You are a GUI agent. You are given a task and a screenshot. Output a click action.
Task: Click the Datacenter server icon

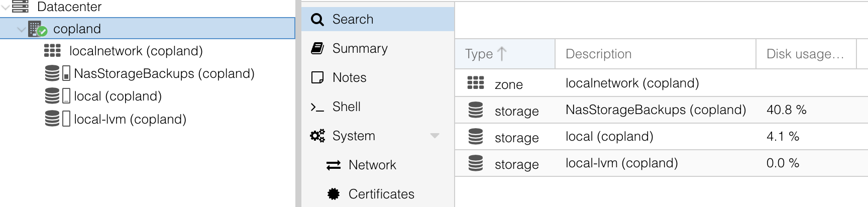[x=20, y=7]
